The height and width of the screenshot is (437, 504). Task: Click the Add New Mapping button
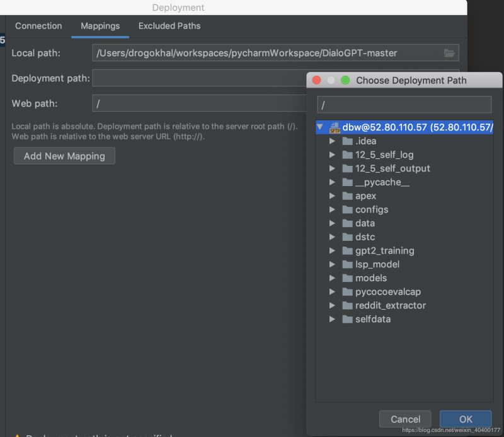click(64, 156)
